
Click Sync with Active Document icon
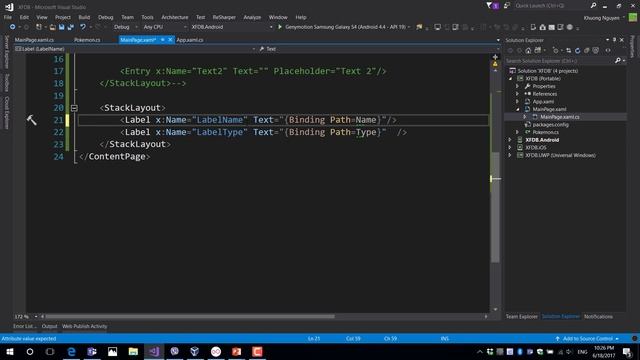568,51
